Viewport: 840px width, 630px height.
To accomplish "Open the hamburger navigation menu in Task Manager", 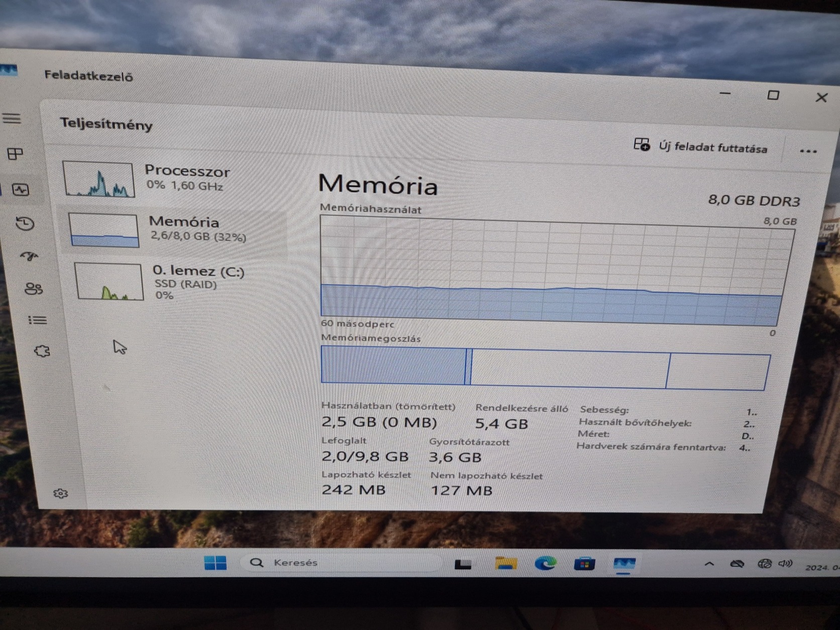I will click(12, 119).
